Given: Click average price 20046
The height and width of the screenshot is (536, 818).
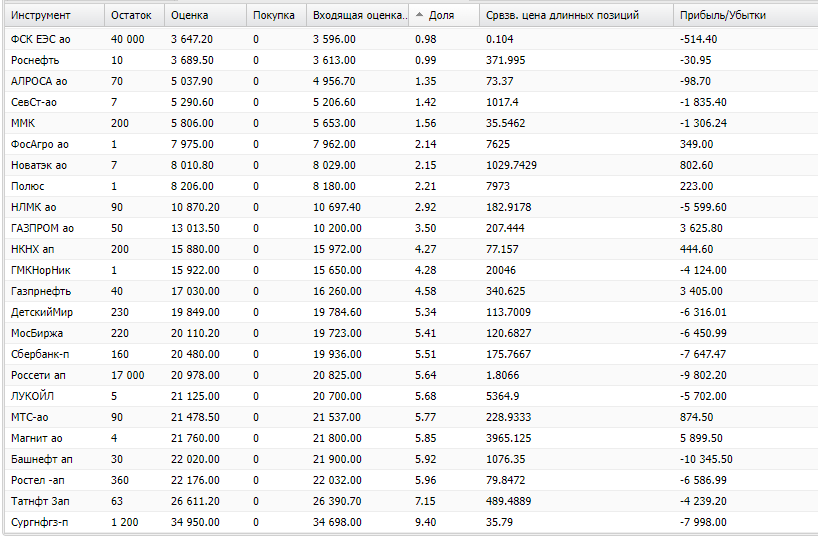Looking at the screenshot, I should tap(501, 270).
